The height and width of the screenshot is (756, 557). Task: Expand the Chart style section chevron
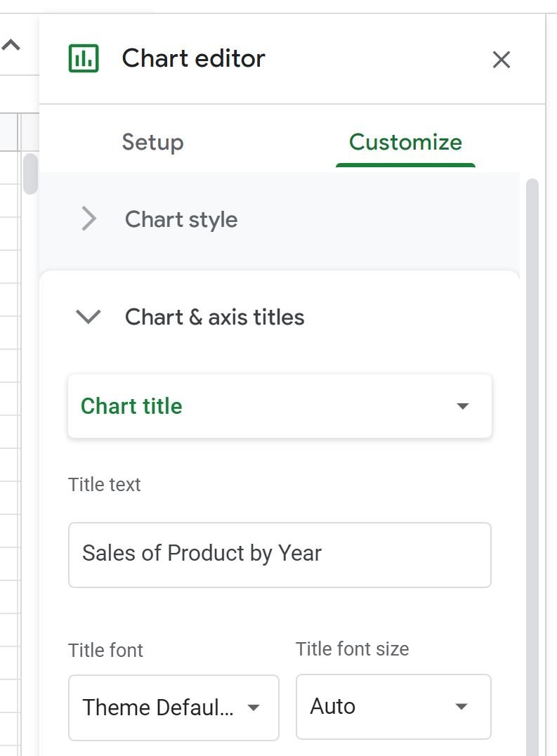click(x=89, y=219)
